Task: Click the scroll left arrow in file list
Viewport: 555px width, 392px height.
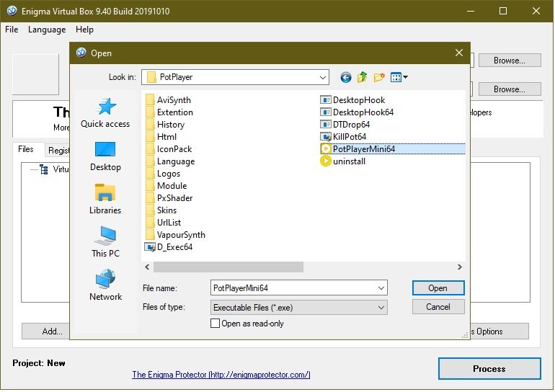Action: tap(147, 267)
